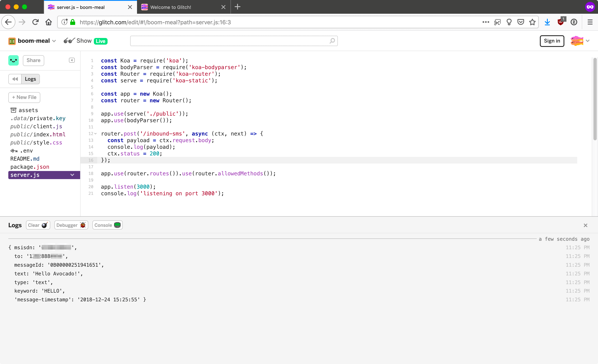Click the screenshot tool icon in the address bar
The height and width of the screenshot is (364, 598).
tap(497, 22)
